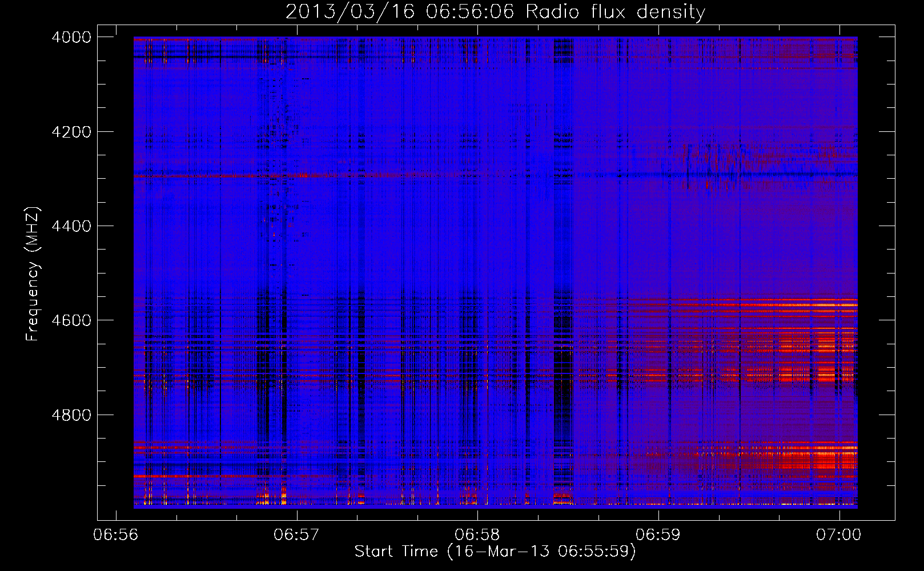Screen dimensions: 924x571
Task: Click the "Frequency (MHZ)" axis label
Action: [33, 274]
